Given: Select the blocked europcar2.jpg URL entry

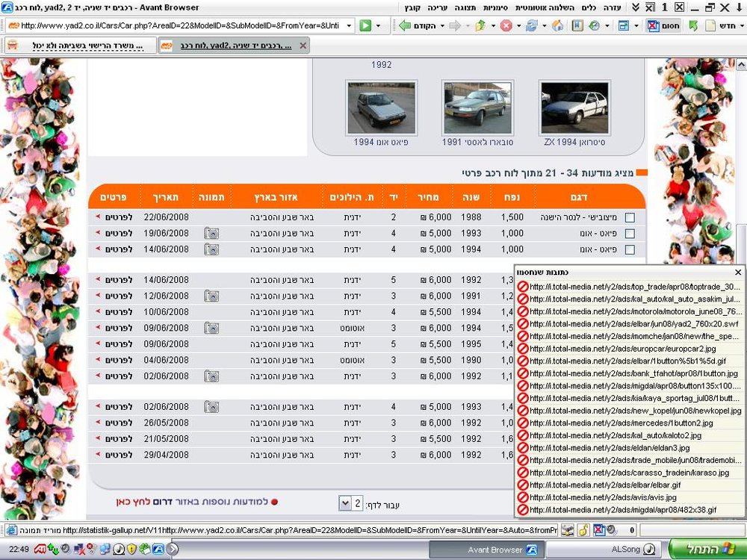Looking at the screenshot, I should [x=628, y=349].
